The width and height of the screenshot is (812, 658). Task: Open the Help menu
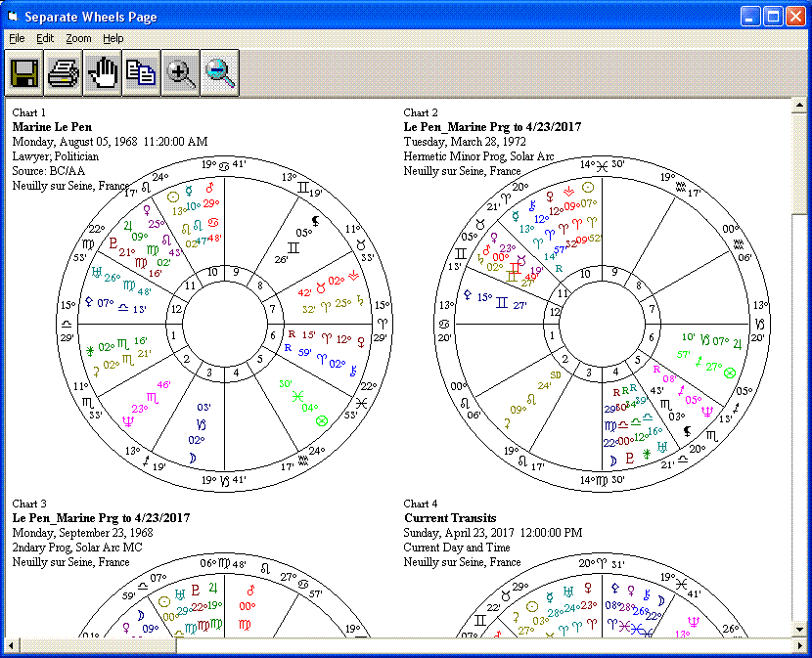pos(113,38)
